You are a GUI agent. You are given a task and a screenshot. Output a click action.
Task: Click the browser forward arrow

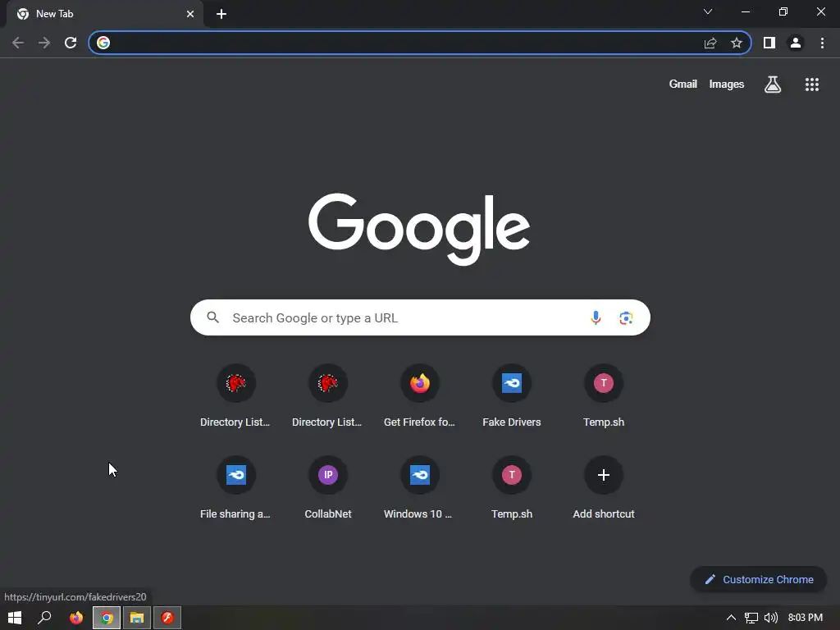point(44,43)
